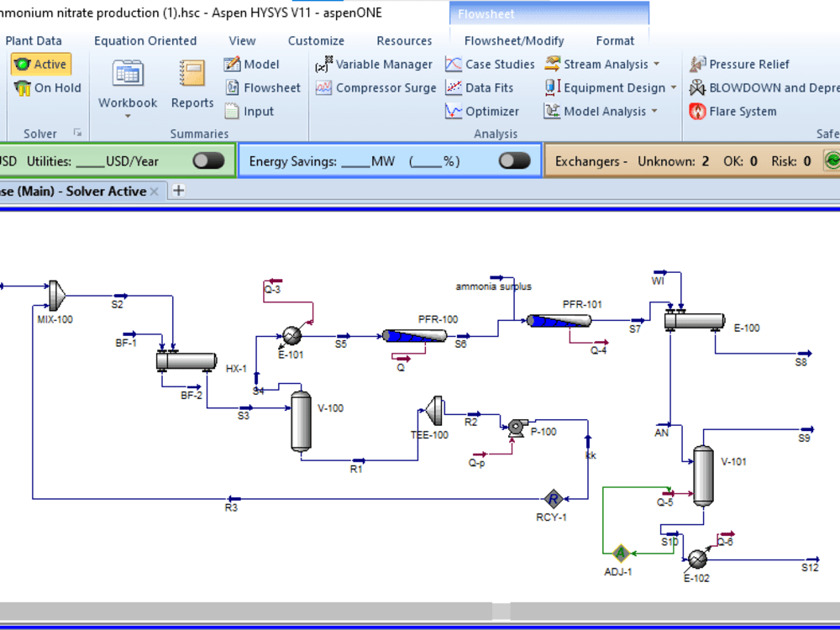Screen dimensions: 840x630
Task: Select the RCY-1 recycle block
Action: (x=553, y=499)
